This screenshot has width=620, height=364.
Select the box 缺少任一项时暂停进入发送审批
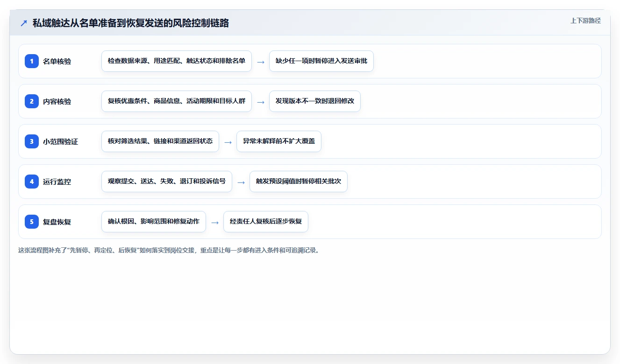click(x=321, y=61)
